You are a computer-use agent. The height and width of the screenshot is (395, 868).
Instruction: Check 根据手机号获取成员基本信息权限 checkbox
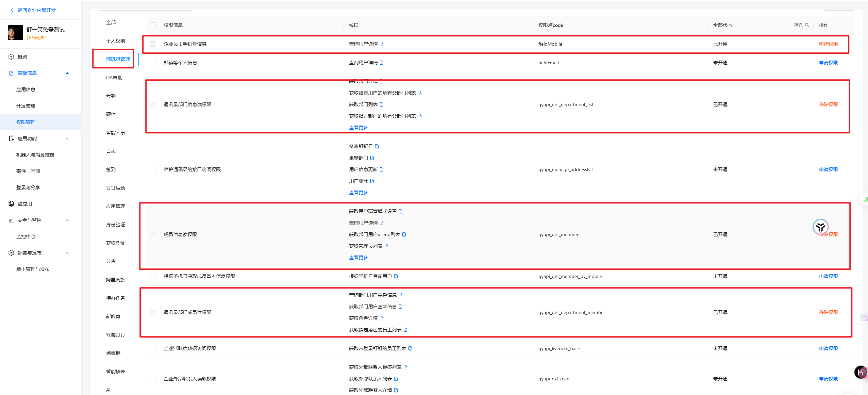point(153,276)
